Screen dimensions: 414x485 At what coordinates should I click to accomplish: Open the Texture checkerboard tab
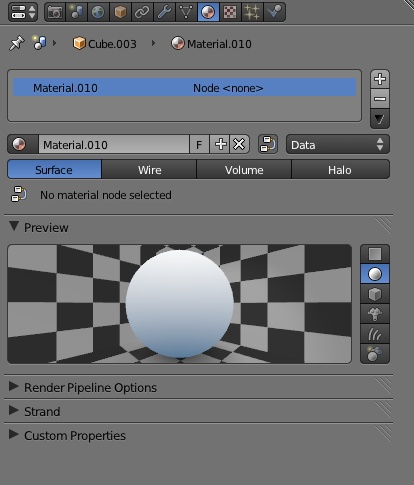click(x=230, y=12)
